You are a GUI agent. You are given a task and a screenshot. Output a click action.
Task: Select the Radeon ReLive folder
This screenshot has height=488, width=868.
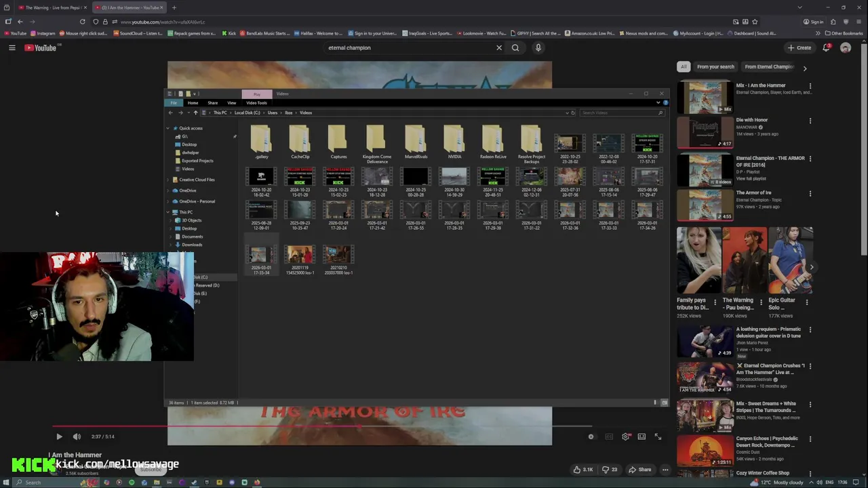pos(493,142)
